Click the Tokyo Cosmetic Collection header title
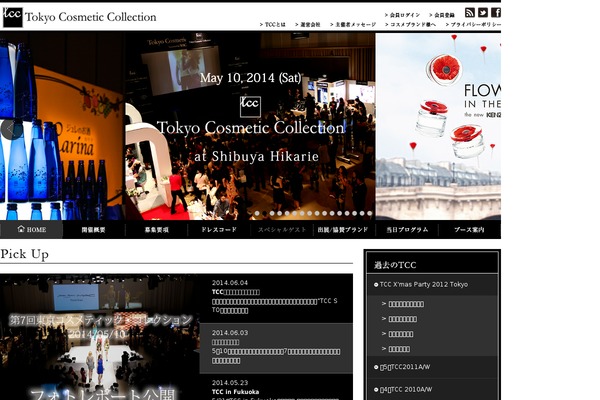The image size is (600, 400). coord(91,17)
